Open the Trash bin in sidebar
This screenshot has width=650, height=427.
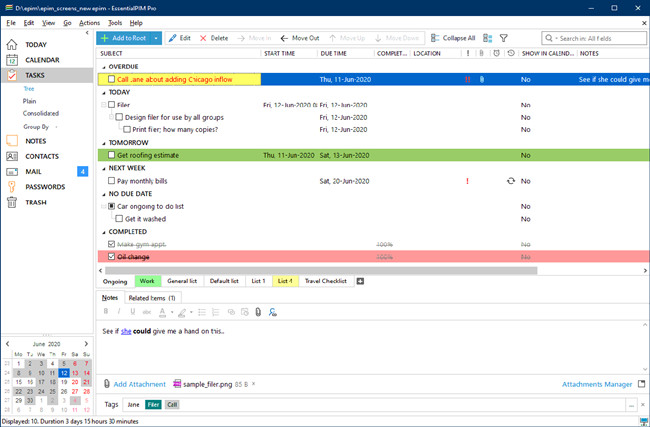(x=12, y=202)
